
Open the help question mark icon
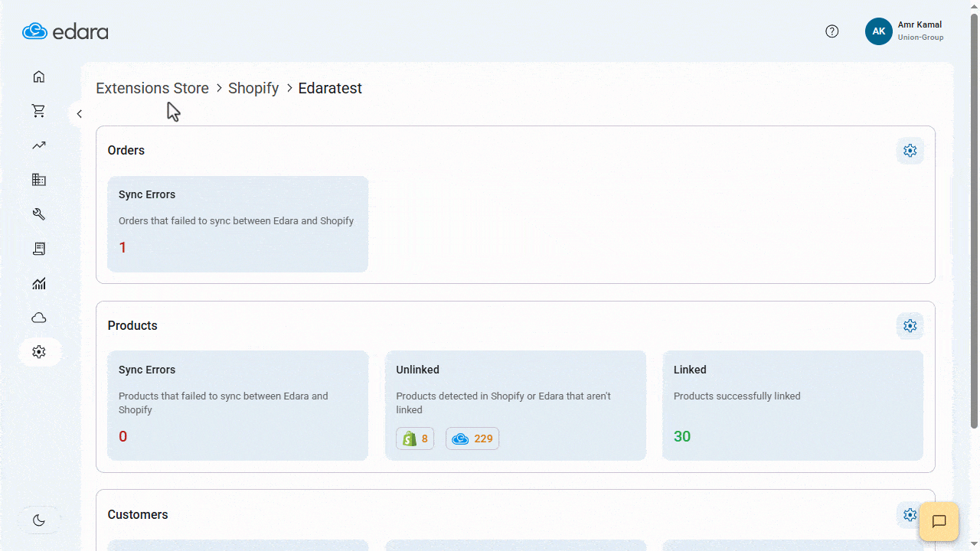tap(832, 31)
